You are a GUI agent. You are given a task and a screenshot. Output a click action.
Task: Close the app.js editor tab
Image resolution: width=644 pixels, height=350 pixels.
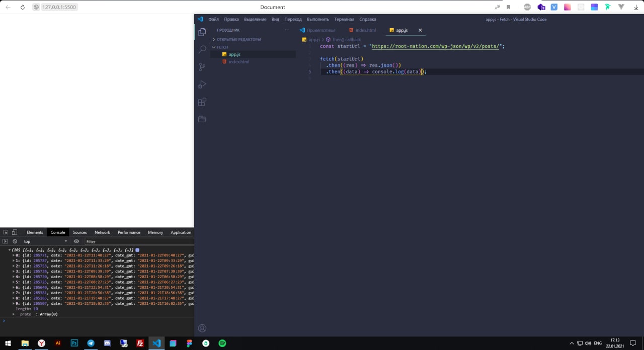click(420, 30)
